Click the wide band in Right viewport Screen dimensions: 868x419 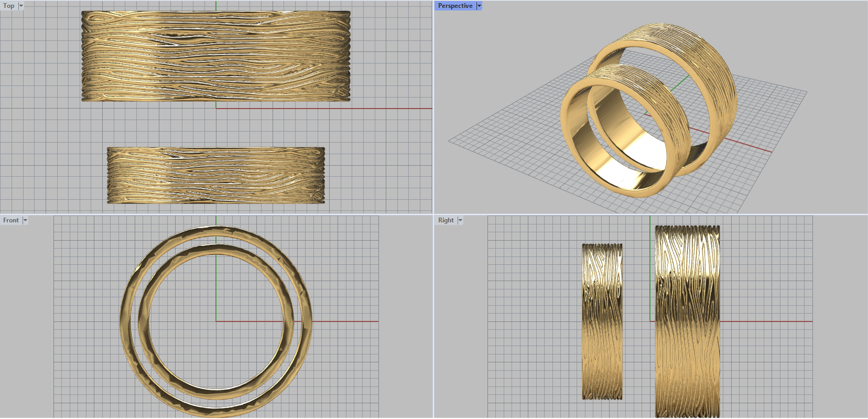[x=687, y=321]
